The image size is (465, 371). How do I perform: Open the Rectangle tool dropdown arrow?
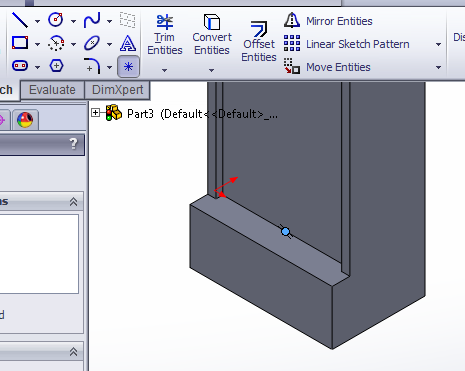click(x=37, y=44)
